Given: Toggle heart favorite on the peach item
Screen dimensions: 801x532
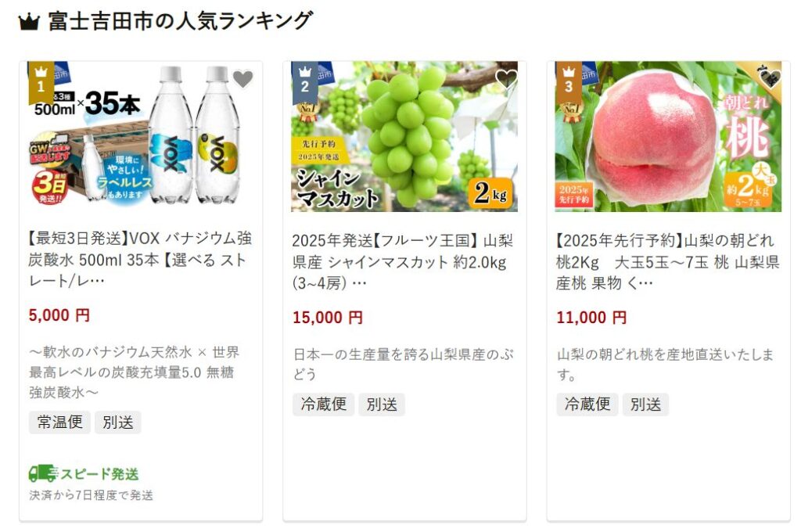Looking at the screenshot, I should [770, 79].
